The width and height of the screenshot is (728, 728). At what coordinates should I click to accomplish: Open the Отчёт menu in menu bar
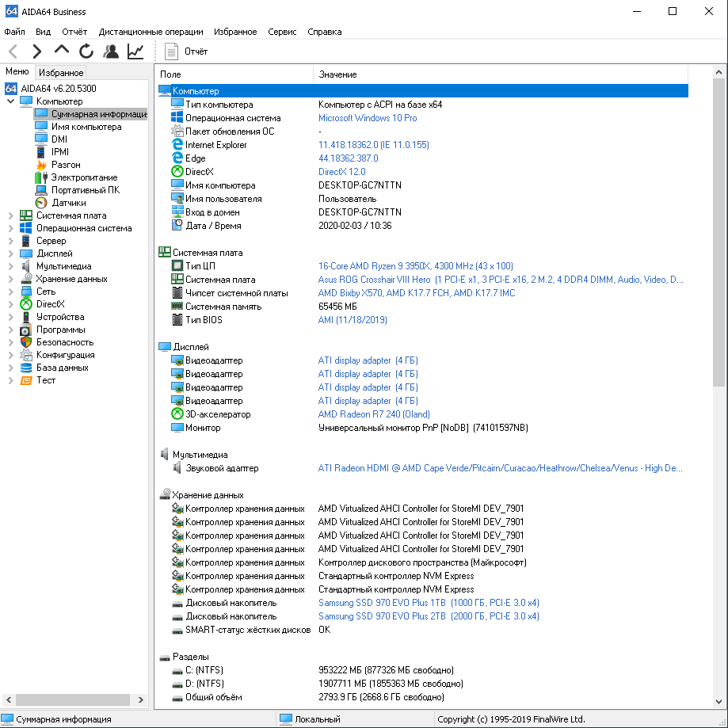pos(74,32)
